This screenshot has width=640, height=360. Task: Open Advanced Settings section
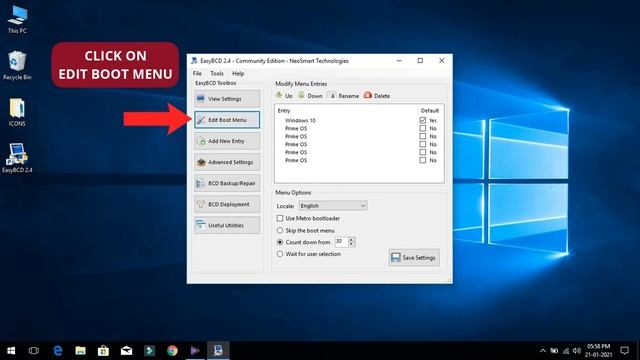pos(227,162)
